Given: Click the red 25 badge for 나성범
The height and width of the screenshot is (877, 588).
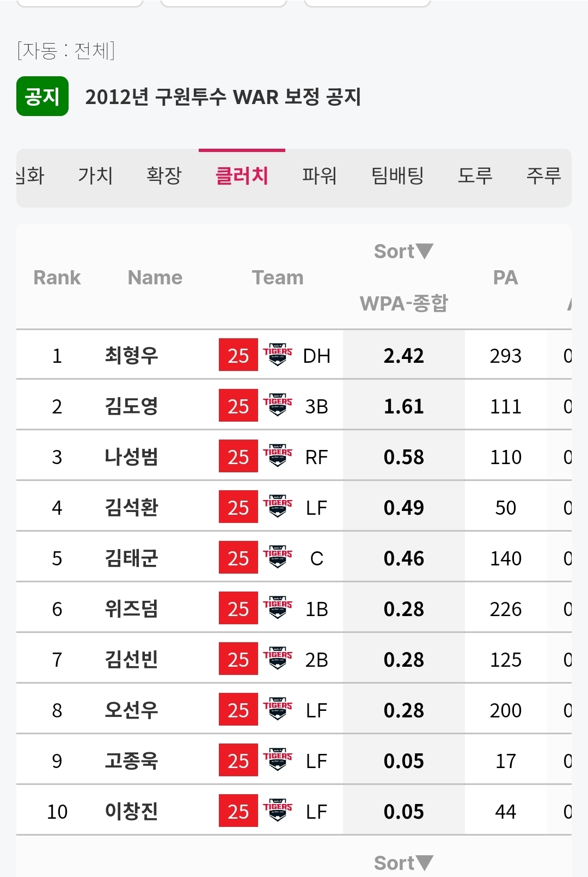Looking at the screenshot, I should pyautogui.click(x=238, y=456).
